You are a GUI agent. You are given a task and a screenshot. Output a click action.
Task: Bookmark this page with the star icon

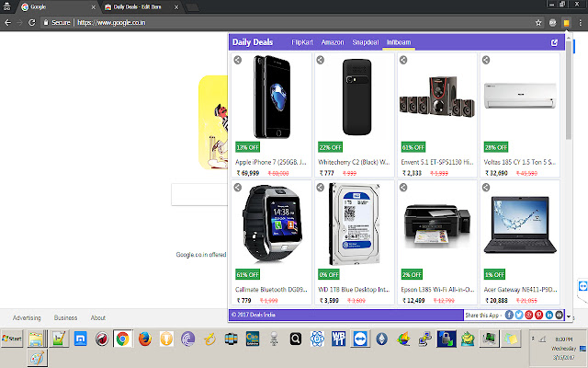(538, 23)
